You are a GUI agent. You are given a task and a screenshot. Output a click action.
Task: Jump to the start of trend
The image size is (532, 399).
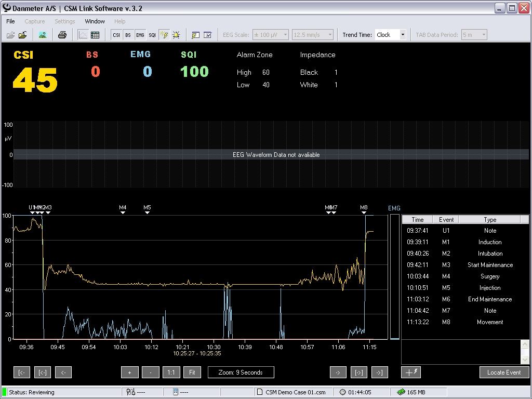[22, 373]
